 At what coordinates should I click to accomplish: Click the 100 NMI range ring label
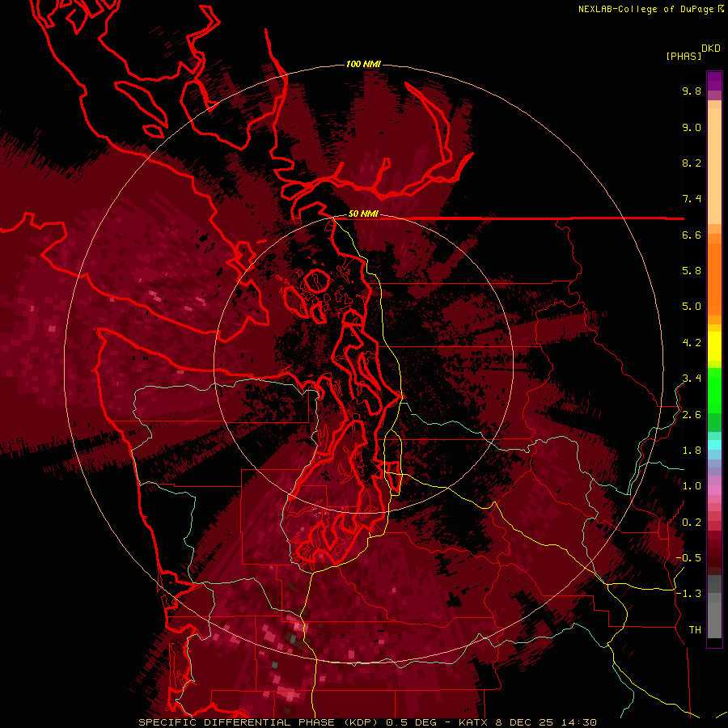pyautogui.click(x=363, y=64)
